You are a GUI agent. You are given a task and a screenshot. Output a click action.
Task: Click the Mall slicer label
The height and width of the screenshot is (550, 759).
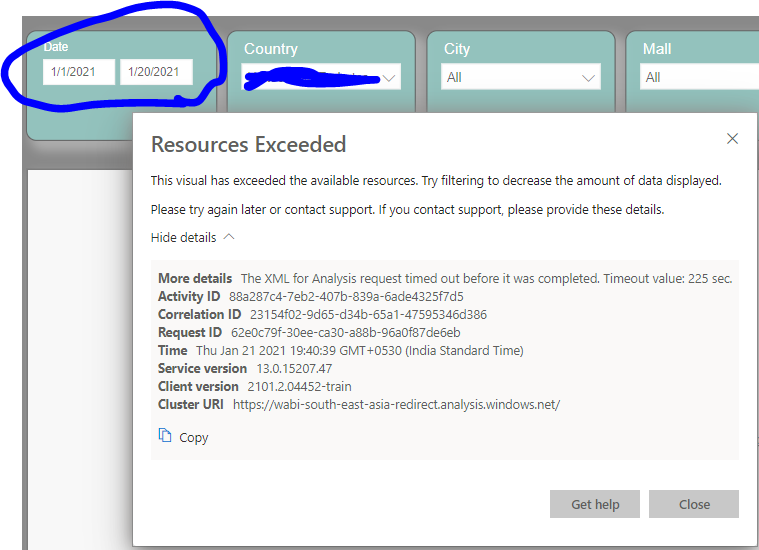point(657,49)
